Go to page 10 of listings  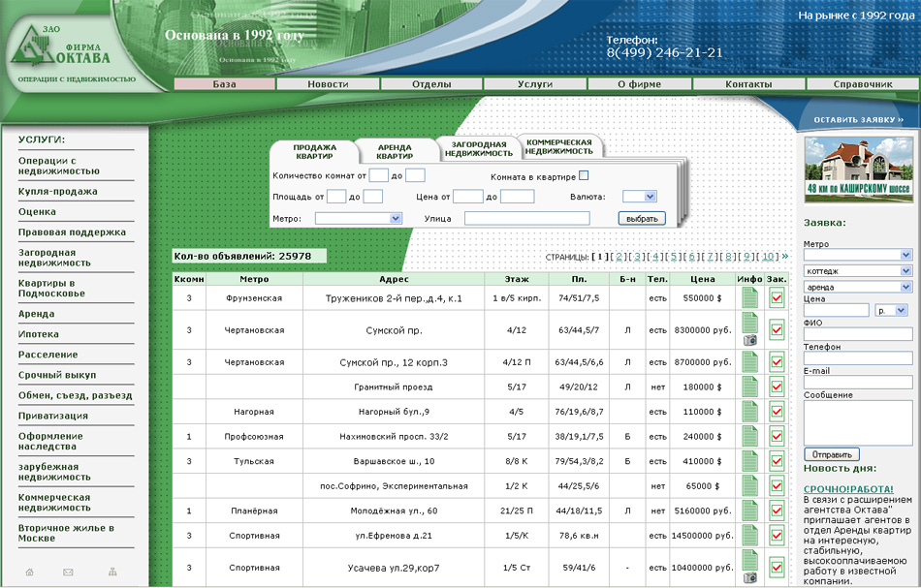768,257
